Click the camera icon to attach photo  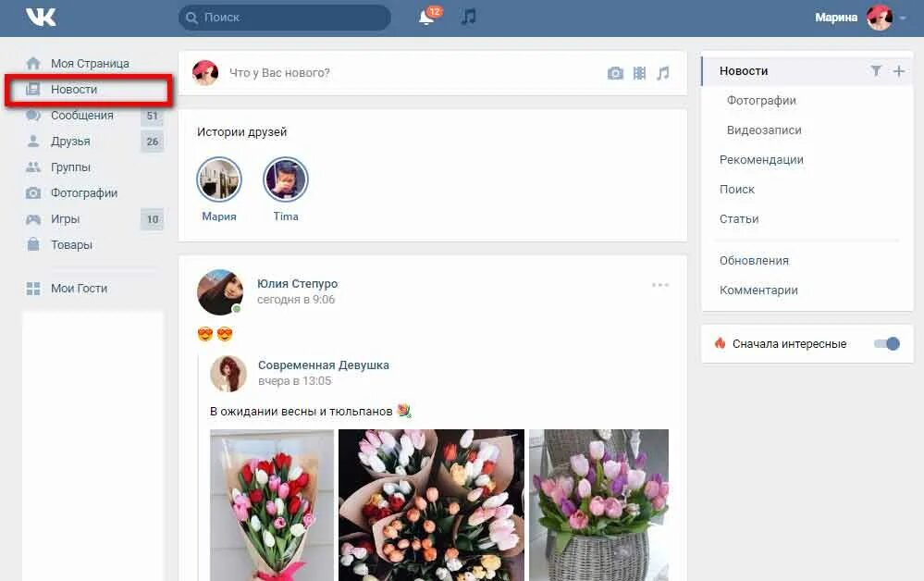616,71
